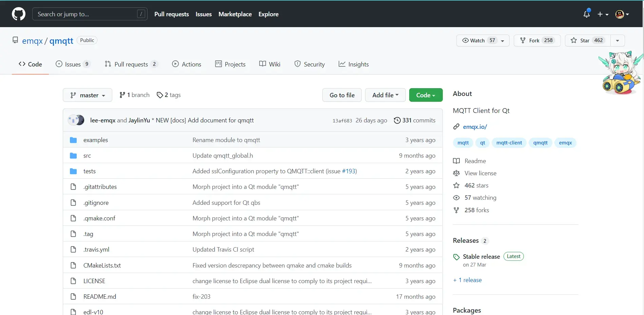The height and width of the screenshot is (315, 644).
Task: Expand the master branch selector
Action: 88,95
